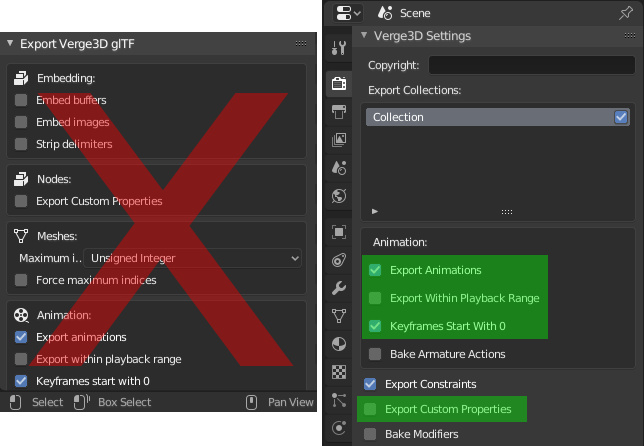Open the Modifiers wrench tab icon
The width and height of the screenshot is (644, 446).
tap(339, 288)
